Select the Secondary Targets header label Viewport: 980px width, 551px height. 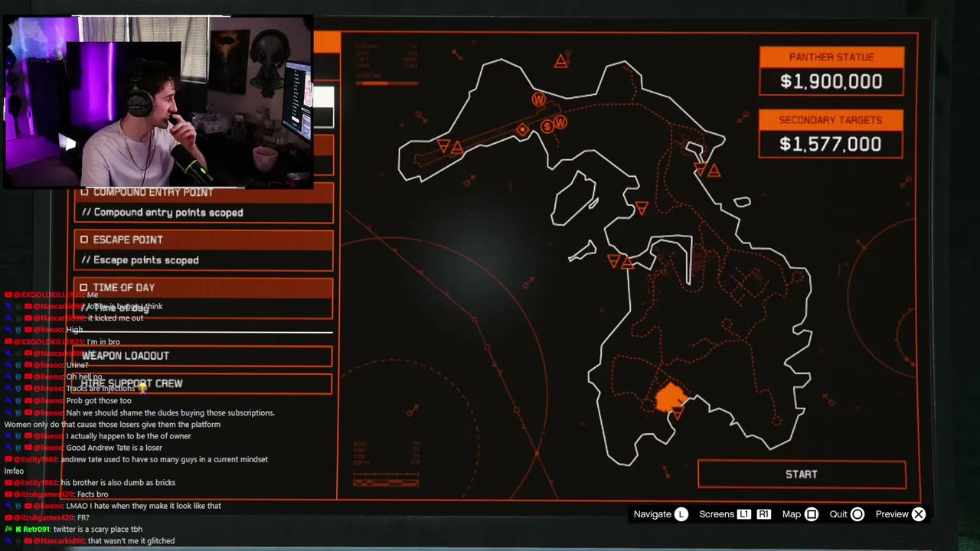(x=831, y=120)
